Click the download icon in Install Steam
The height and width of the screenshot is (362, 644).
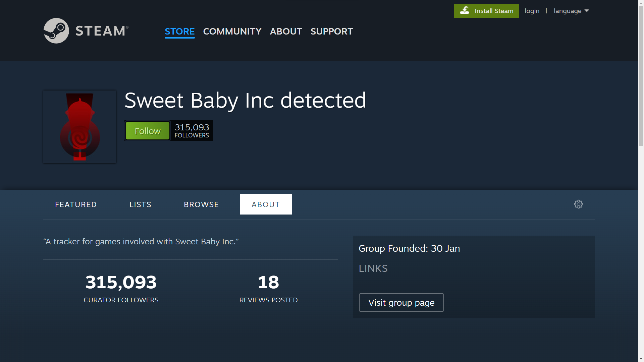[465, 11]
